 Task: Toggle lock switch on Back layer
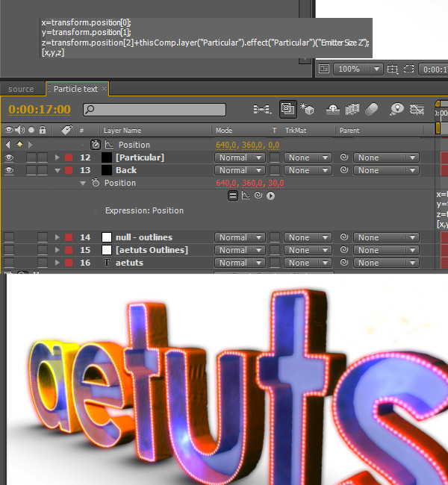43,170
